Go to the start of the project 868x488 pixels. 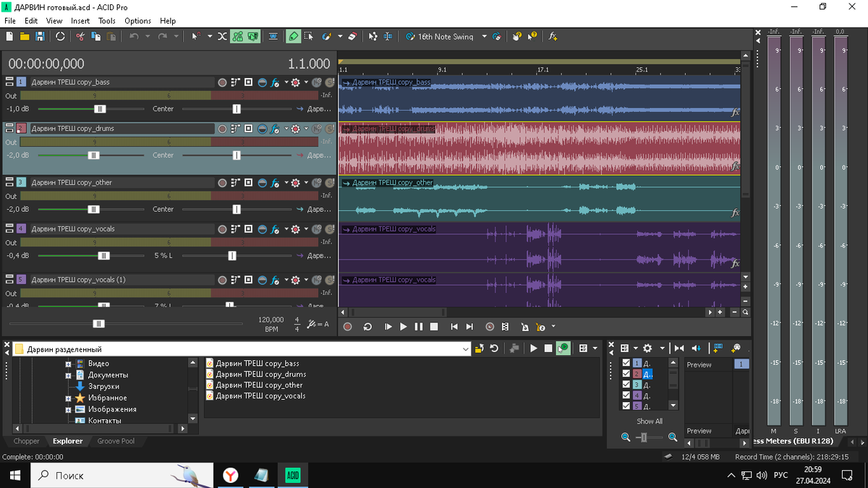454,327
